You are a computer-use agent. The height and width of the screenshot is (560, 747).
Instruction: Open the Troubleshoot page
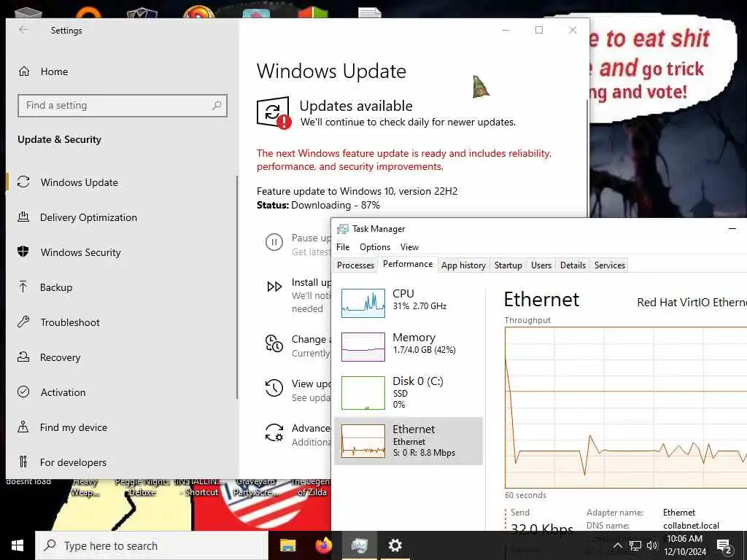122,322
